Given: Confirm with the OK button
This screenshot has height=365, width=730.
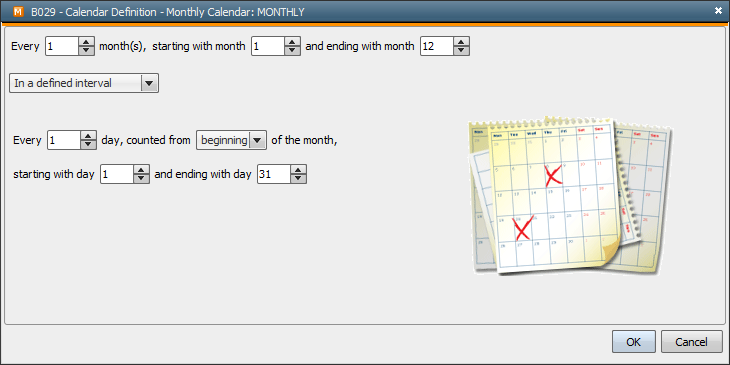Looking at the screenshot, I should click(634, 342).
